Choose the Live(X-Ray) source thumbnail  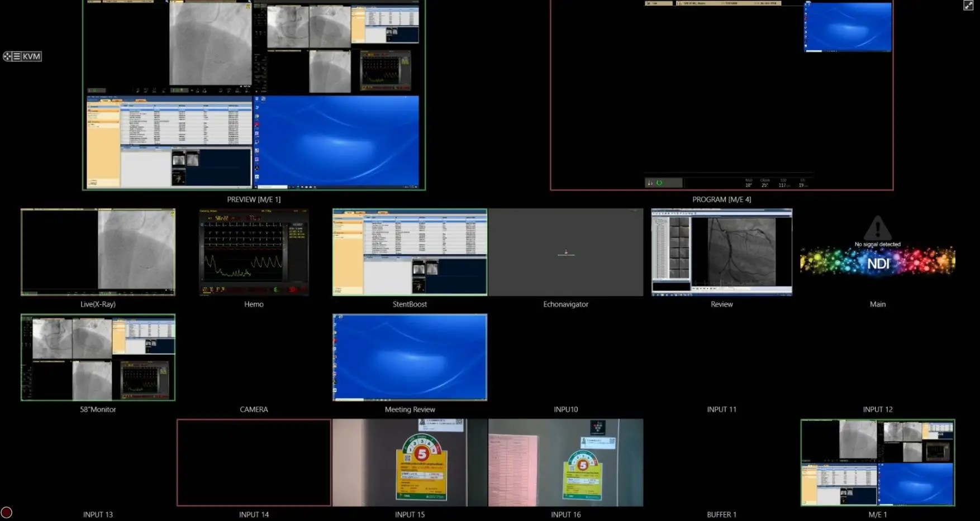point(98,252)
